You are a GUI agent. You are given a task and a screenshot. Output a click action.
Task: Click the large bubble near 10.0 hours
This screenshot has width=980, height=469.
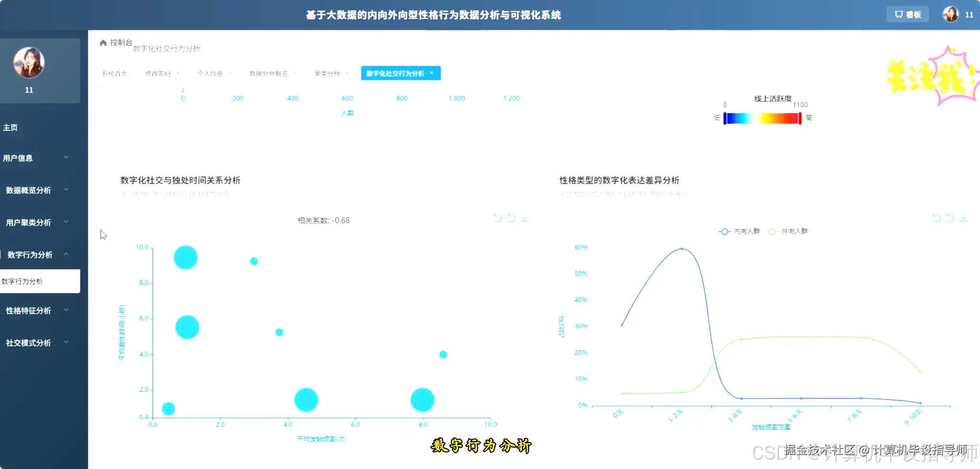[185, 257]
